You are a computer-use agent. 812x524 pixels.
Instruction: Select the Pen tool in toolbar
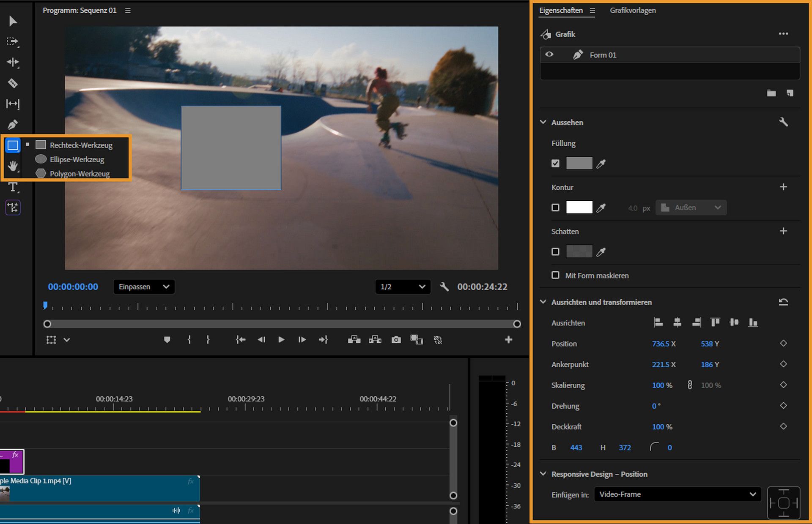pyautogui.click(x=13, y=125)
